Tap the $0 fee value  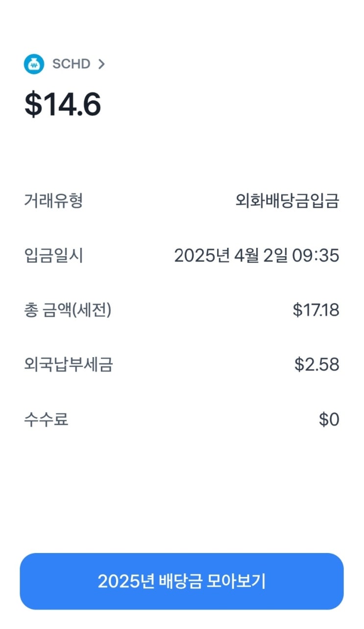pyautogui.click(x=329, y=420)
